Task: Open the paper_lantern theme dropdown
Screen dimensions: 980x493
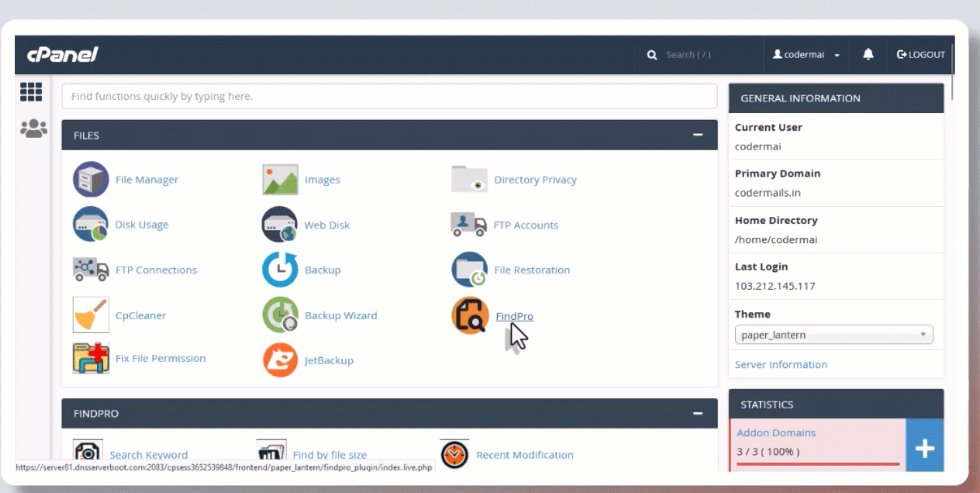Action: (833, 335)
